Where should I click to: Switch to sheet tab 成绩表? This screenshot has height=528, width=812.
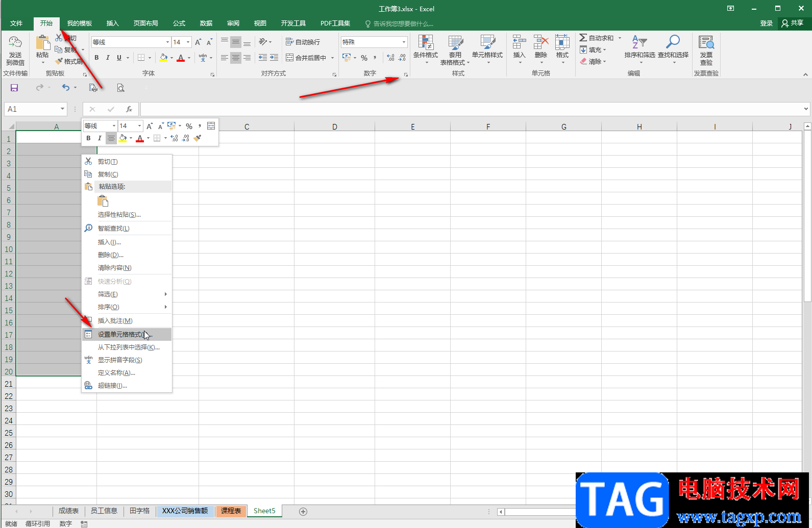[x=68, y=511]
